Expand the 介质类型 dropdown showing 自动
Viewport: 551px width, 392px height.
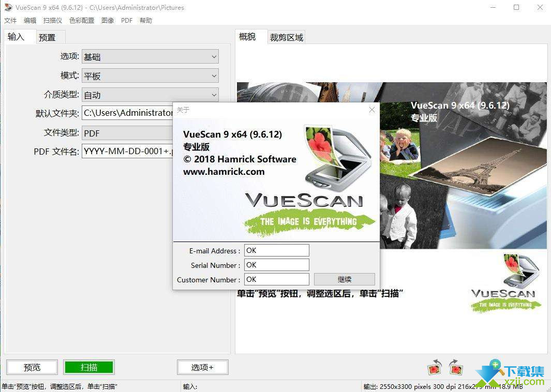tap(150, 95)
